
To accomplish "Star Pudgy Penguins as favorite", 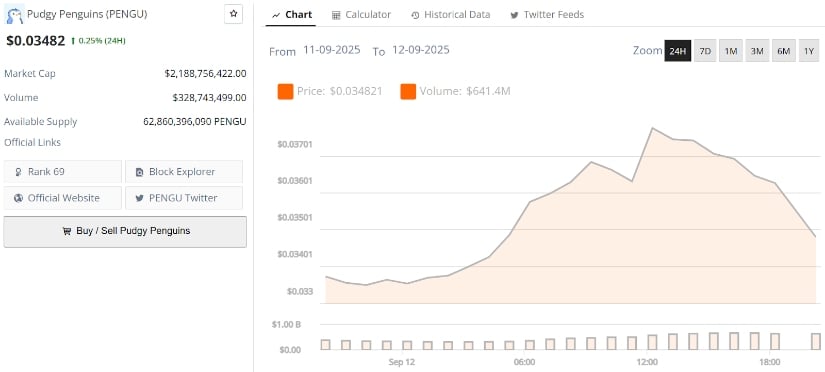I will 234,14.
